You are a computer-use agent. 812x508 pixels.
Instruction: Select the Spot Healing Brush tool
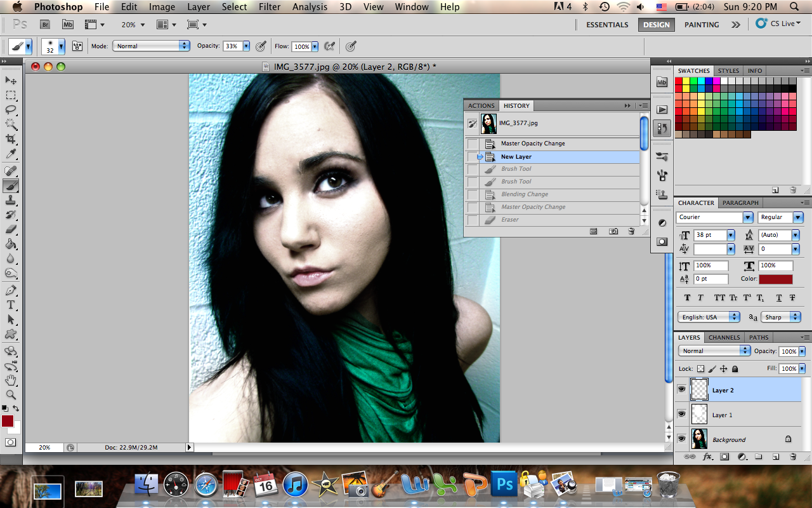pos(11,171)
